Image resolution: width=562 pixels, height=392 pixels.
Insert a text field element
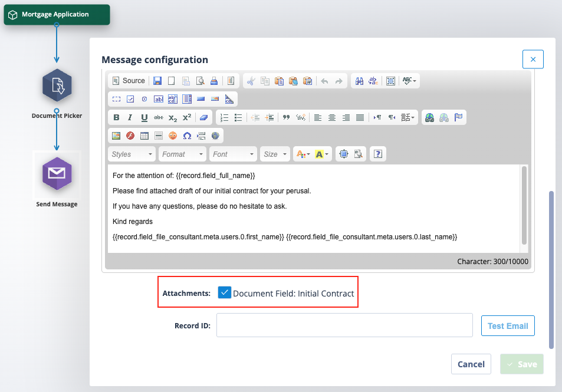159,99
